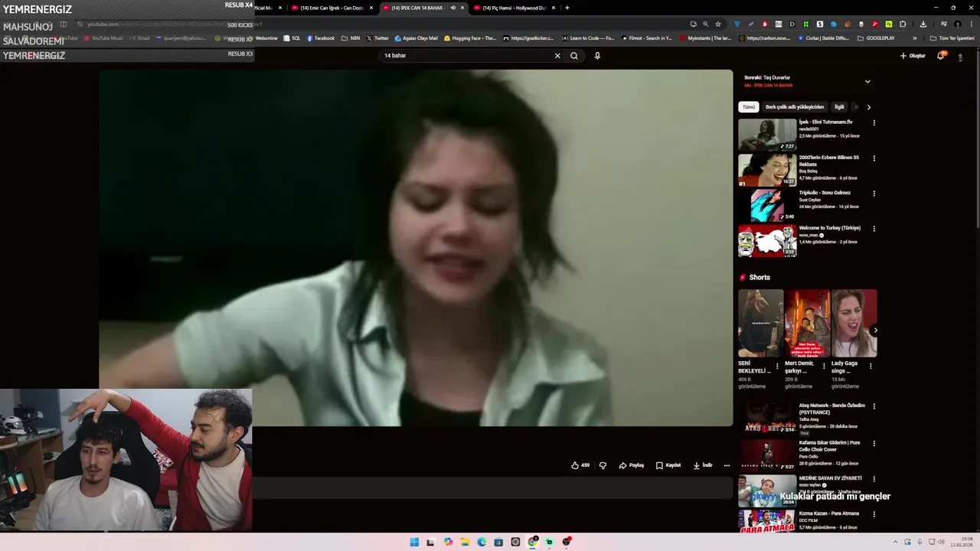
Task: Expand the Mix playlist panel chevron
Action: click(867, 81)
